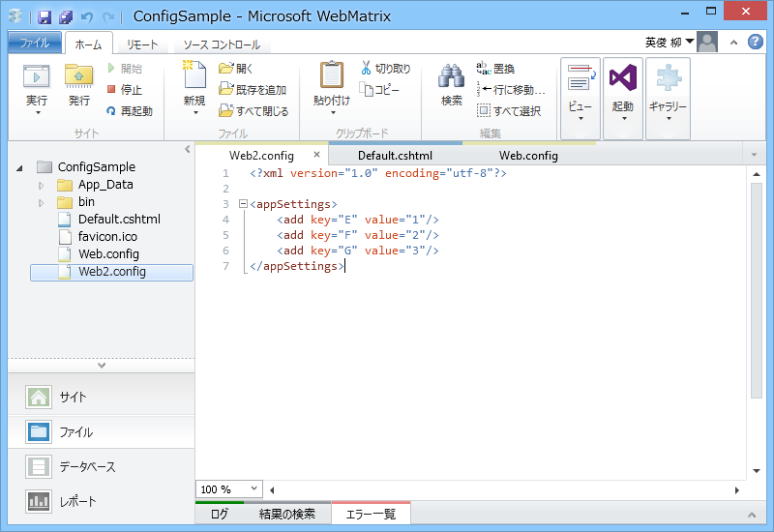The width and height of the screenshot is (774, 532).
Task: Select favicon.ico in the file tree
Action: point(107,236)
